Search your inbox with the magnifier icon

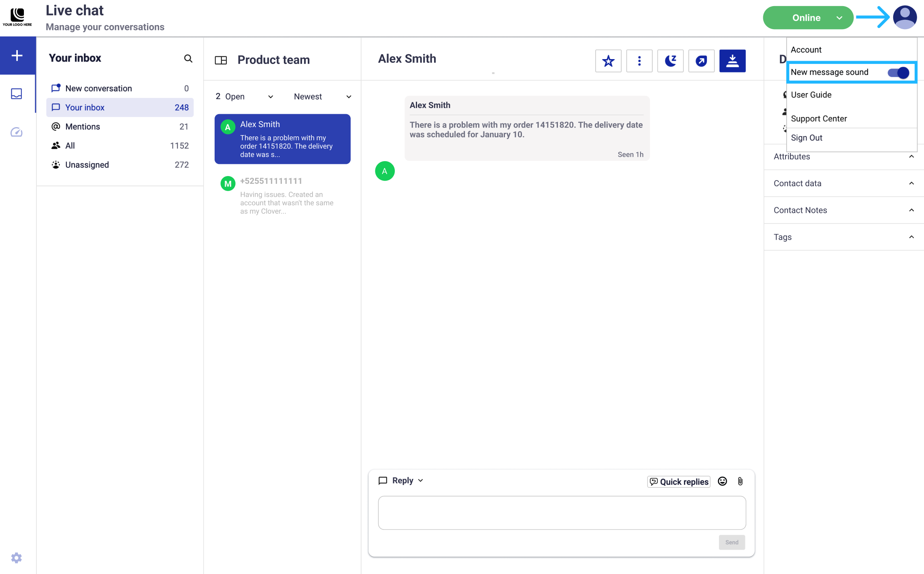[188, 58]
